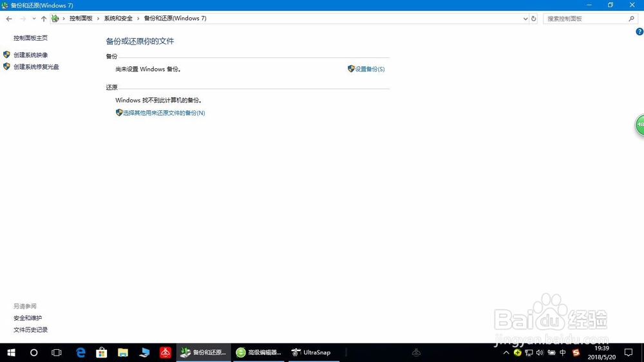Show hidden tray icons chevron

click(506, 352)
